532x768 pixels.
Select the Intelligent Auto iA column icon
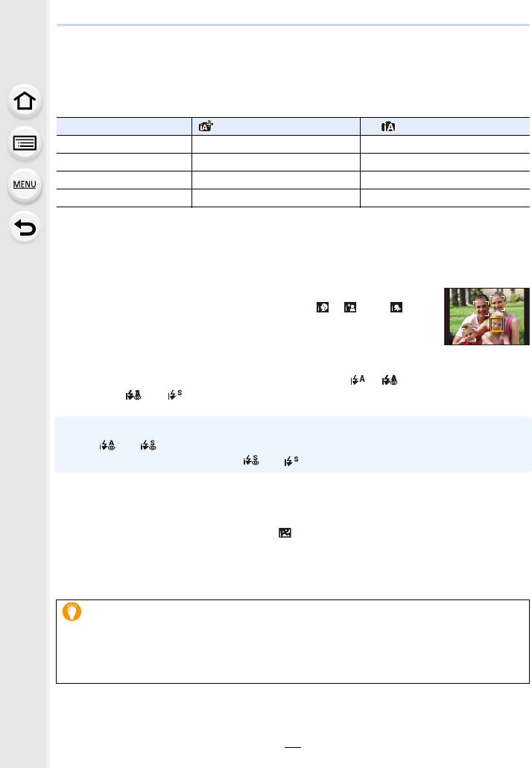[388, 127]
